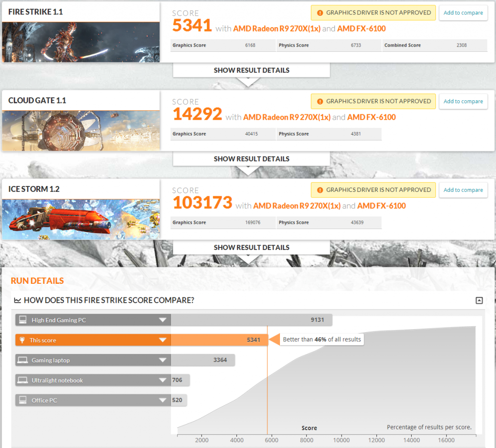Open AMD FX-6100 link in Fire Strike result

tap(361, 29)
